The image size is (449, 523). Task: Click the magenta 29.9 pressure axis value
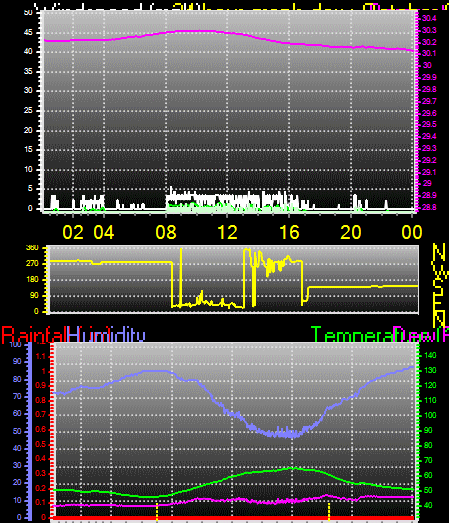click(x=429, y=77)
